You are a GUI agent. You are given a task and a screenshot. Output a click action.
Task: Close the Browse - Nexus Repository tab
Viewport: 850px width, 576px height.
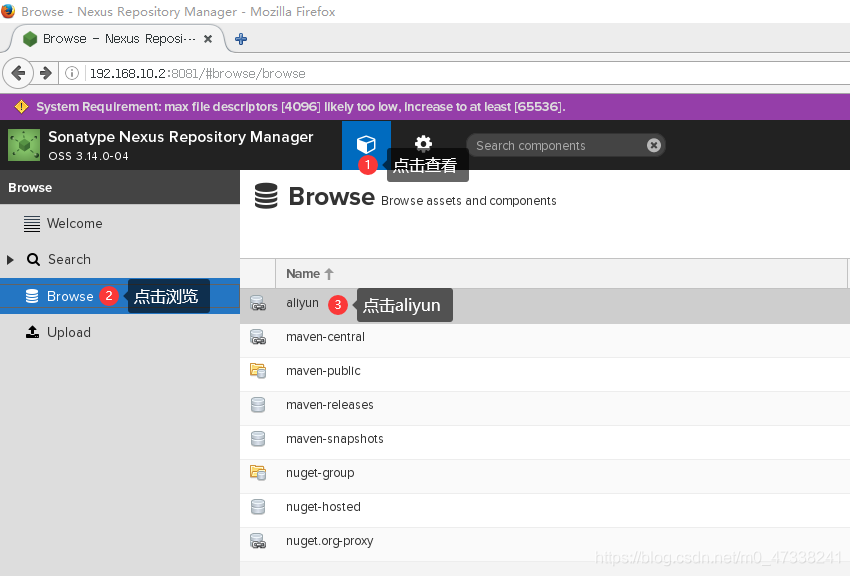208,39
